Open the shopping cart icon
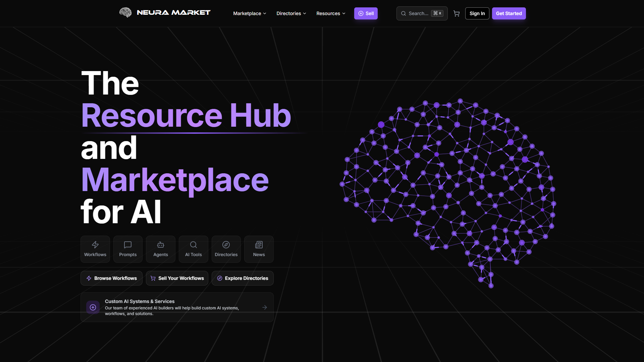 tap(457, 13)
